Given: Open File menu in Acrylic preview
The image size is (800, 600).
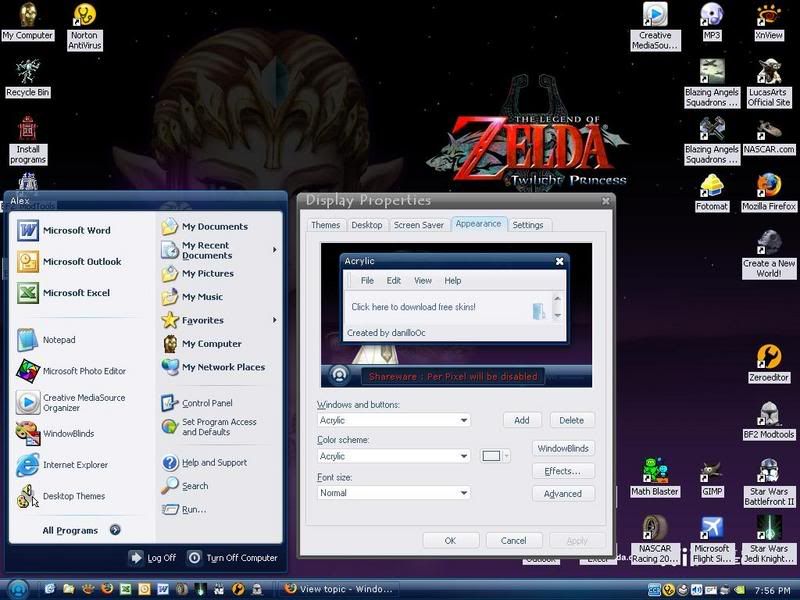Looking at the screenshot, I should [367, 281].
